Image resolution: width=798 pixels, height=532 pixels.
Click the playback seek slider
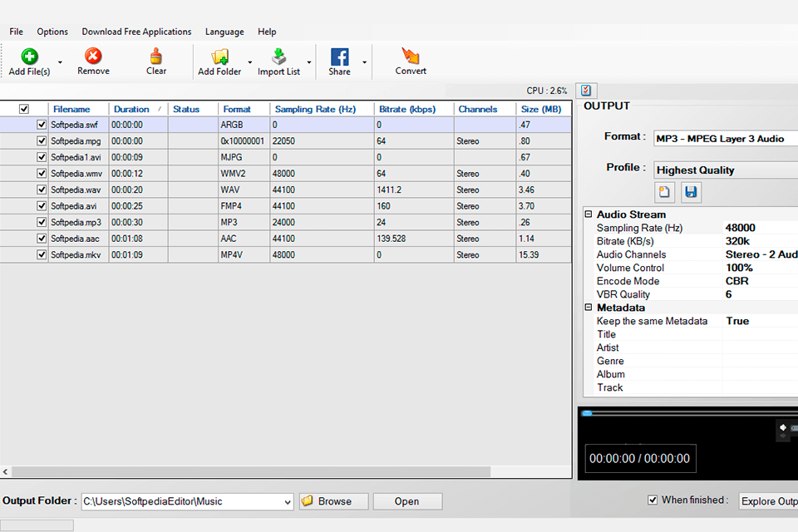point(588,412)
